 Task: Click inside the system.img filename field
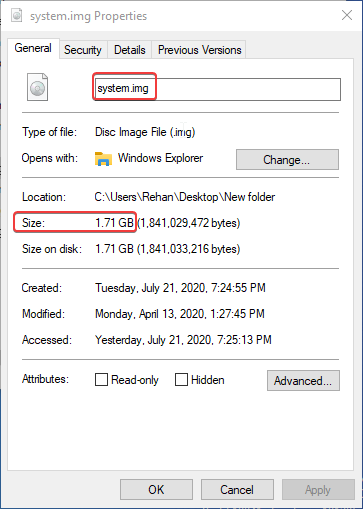pos(218,89)
